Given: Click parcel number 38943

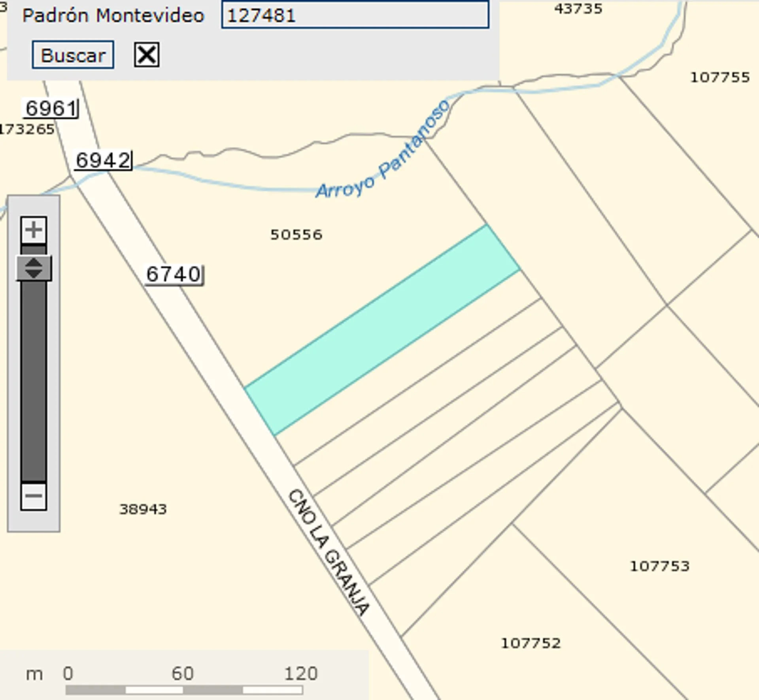Looking at the screenshot, I should tap(143, 509).
